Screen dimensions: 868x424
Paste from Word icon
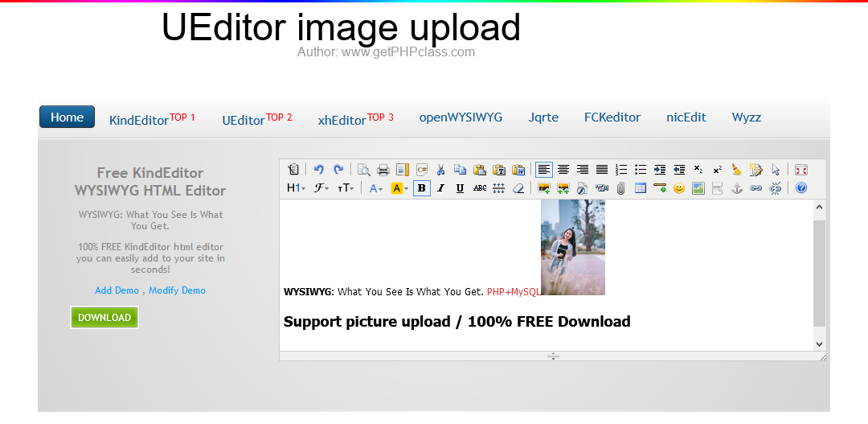(518, 170)
